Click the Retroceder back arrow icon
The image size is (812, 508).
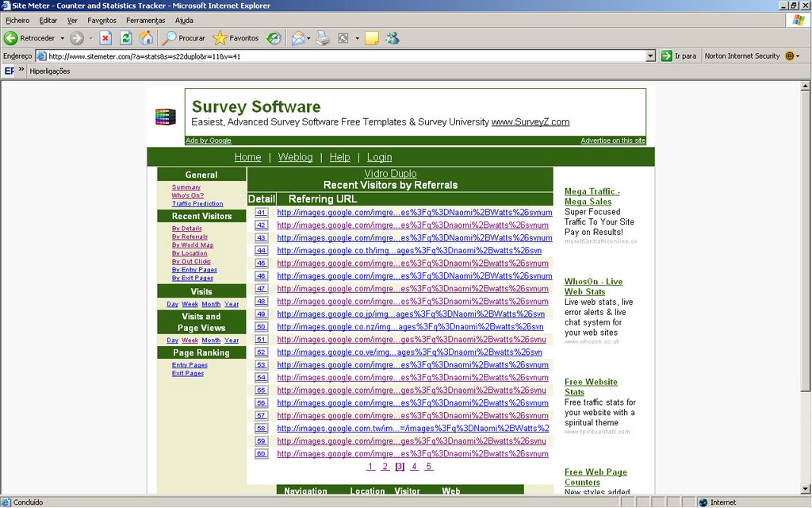tap(10, 38)
